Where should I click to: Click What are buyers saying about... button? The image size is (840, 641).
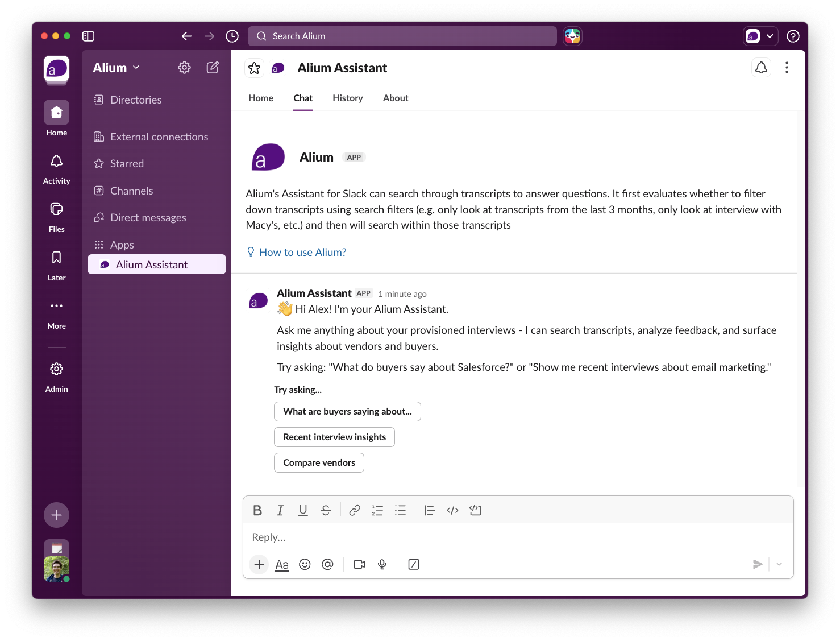tap(347, 411)
